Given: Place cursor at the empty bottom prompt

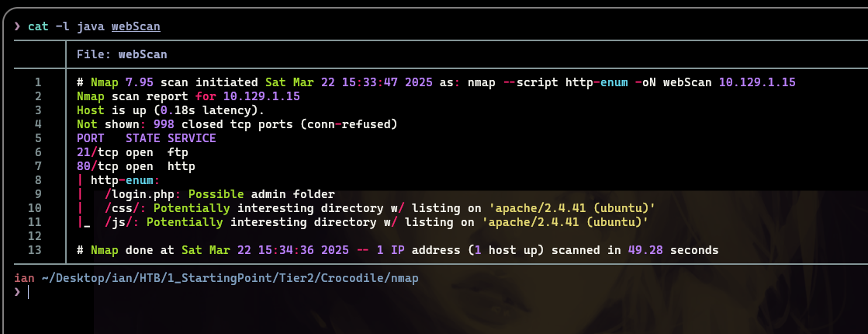Looking at the screenshot, I should click(x=28, y=292).
